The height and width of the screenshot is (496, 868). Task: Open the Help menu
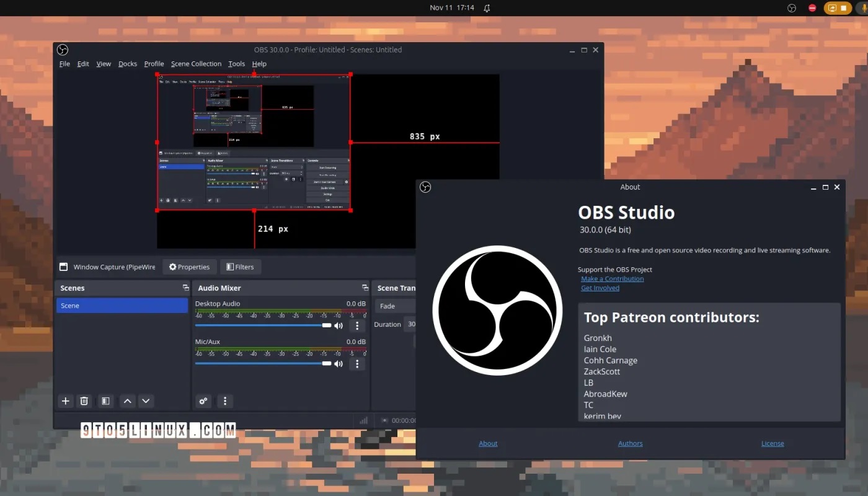[259, 64]
